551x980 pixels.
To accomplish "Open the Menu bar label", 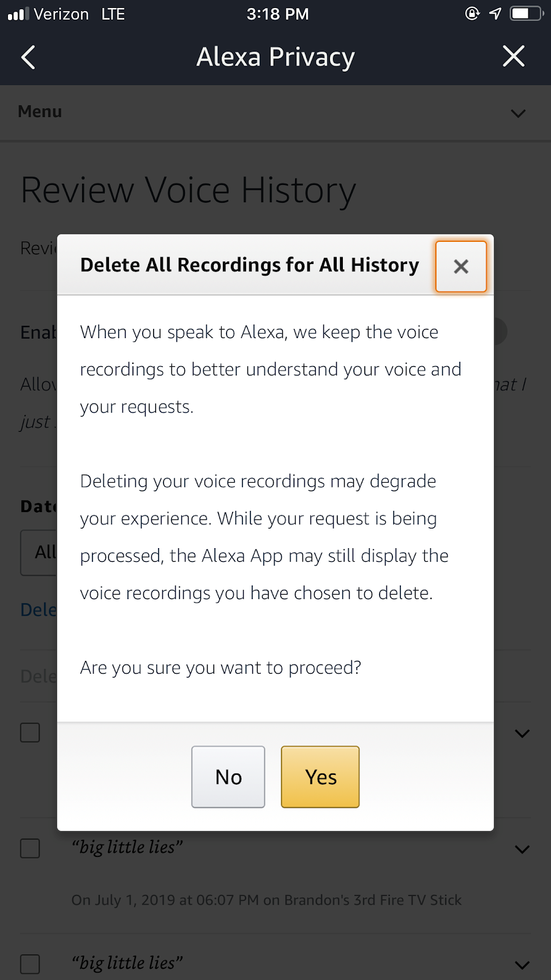I will coord(40,111).
